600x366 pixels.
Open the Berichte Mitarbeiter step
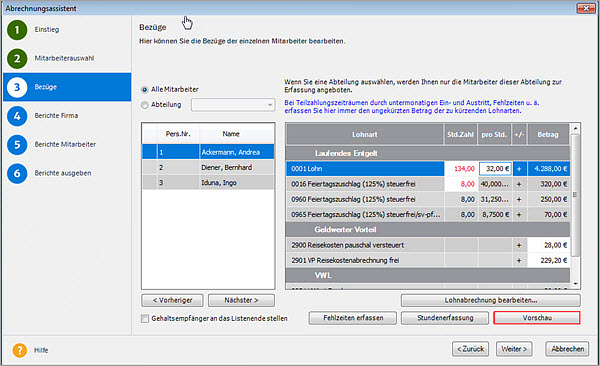[x=65, y=144]
